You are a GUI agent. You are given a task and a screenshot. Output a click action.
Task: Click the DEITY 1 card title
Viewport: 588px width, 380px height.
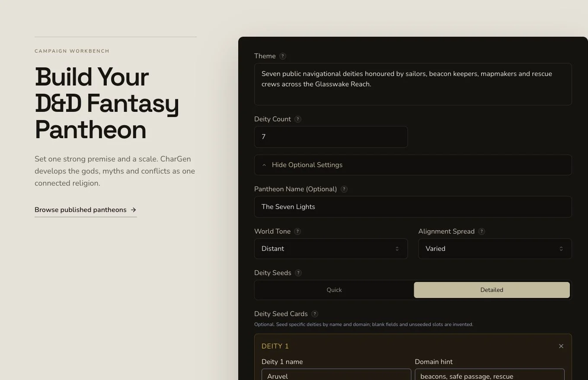click(x=275, y=346)
